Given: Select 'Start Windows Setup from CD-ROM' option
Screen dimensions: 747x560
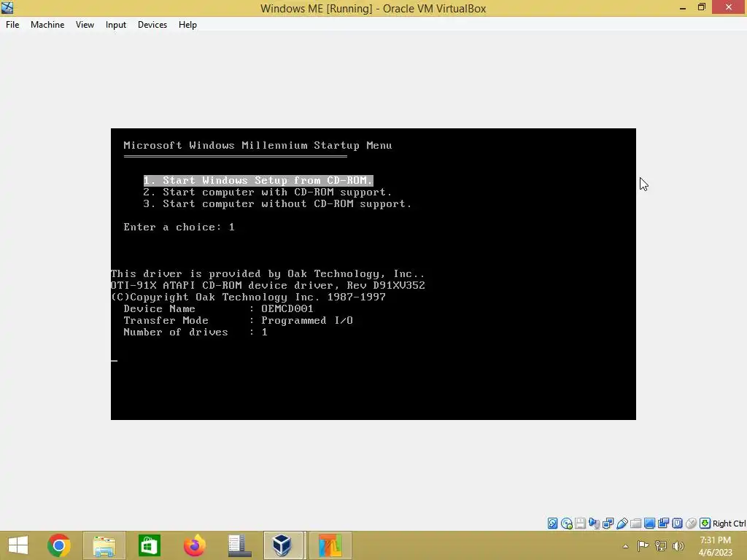Looking at the screenshot, I should [x=258, y=181].
